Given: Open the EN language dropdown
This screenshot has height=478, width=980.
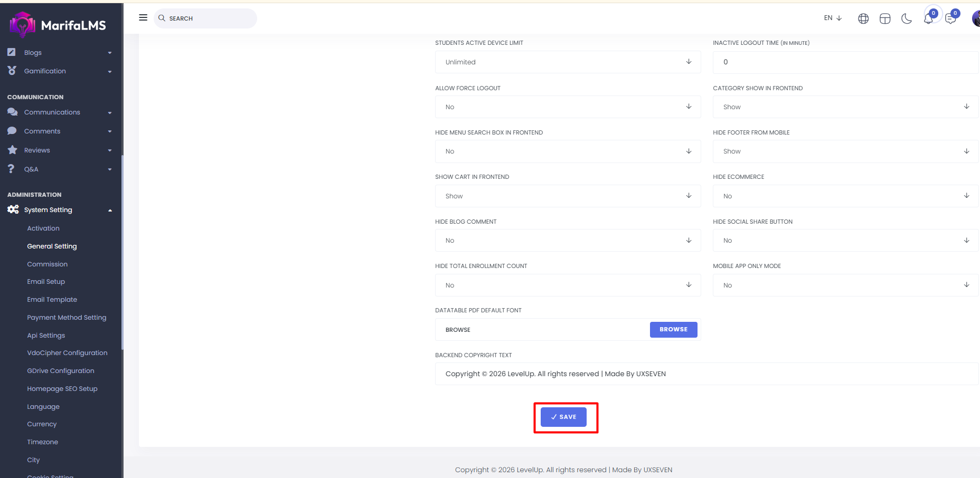Looking at the screenshot, I should tap(833, 18).
